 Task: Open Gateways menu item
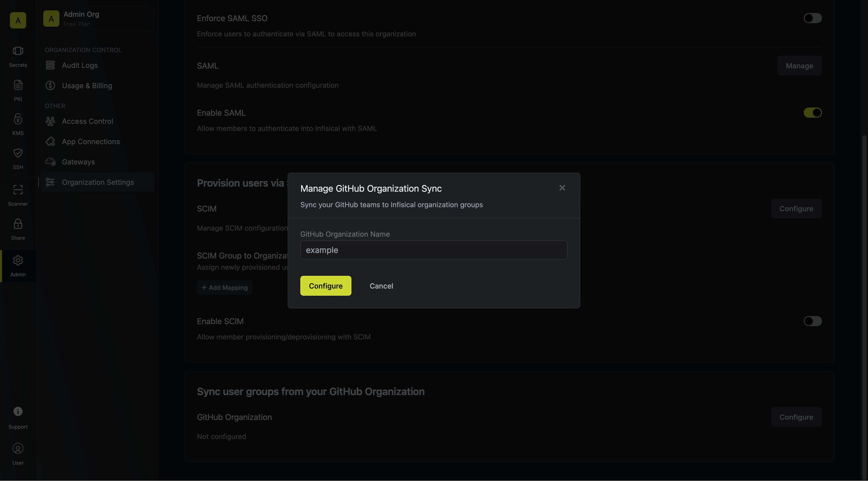click(97, 162)
